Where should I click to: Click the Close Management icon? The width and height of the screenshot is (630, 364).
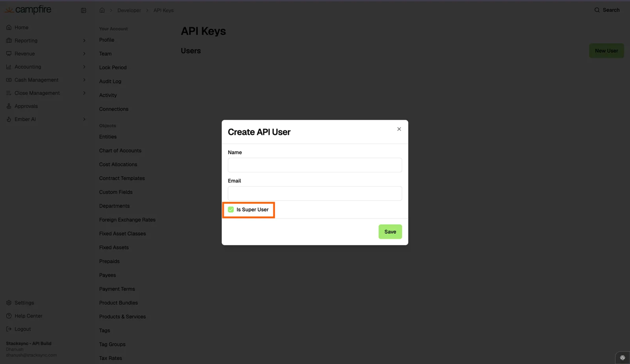9,93
